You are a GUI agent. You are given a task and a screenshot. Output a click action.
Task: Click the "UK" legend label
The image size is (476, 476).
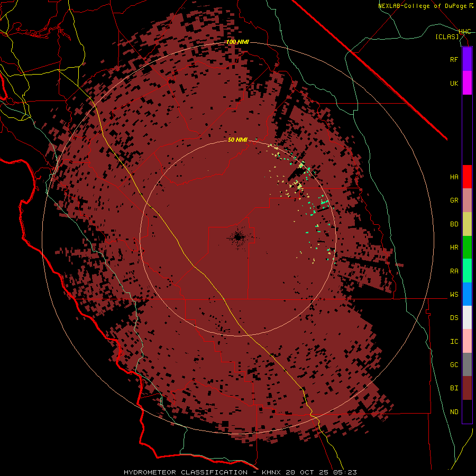[454, 83]
